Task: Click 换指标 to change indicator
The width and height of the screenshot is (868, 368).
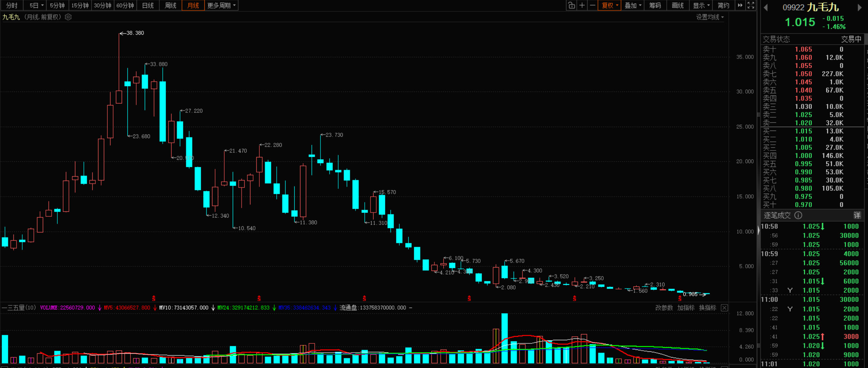Action: pyautogui.click(x=708, y=308)
